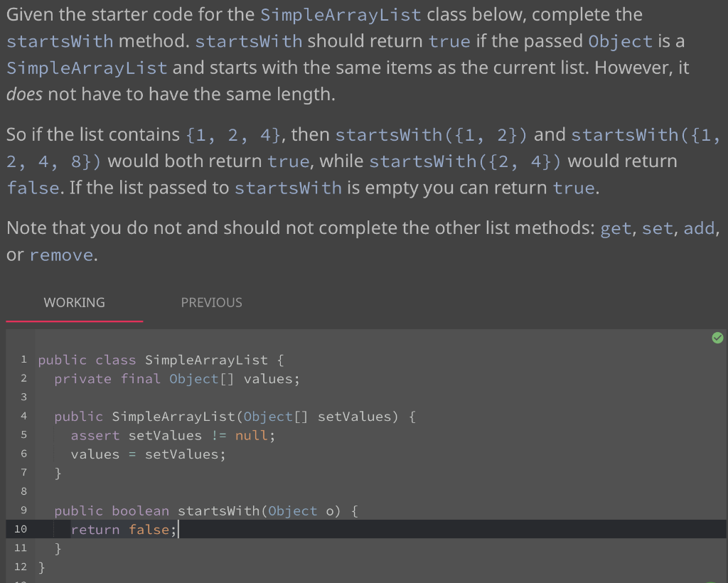Click line number 1 in the gutter
The image size is (728, 583).
(23, 360)
